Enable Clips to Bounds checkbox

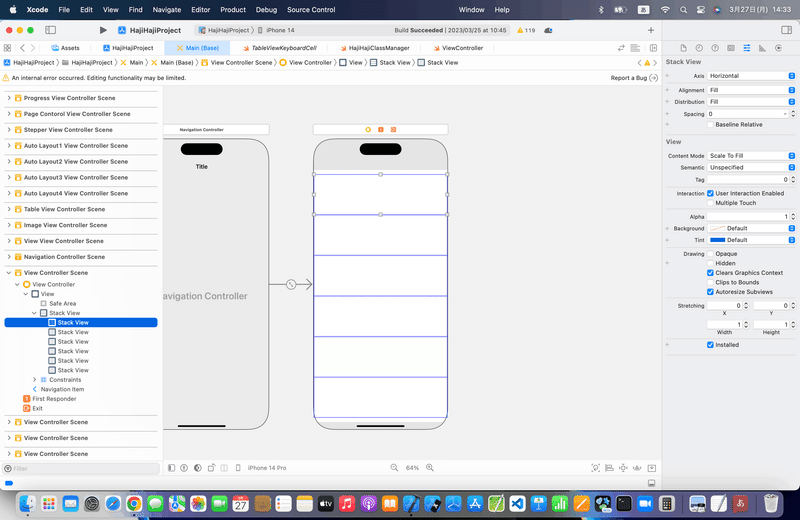[710, 282]
